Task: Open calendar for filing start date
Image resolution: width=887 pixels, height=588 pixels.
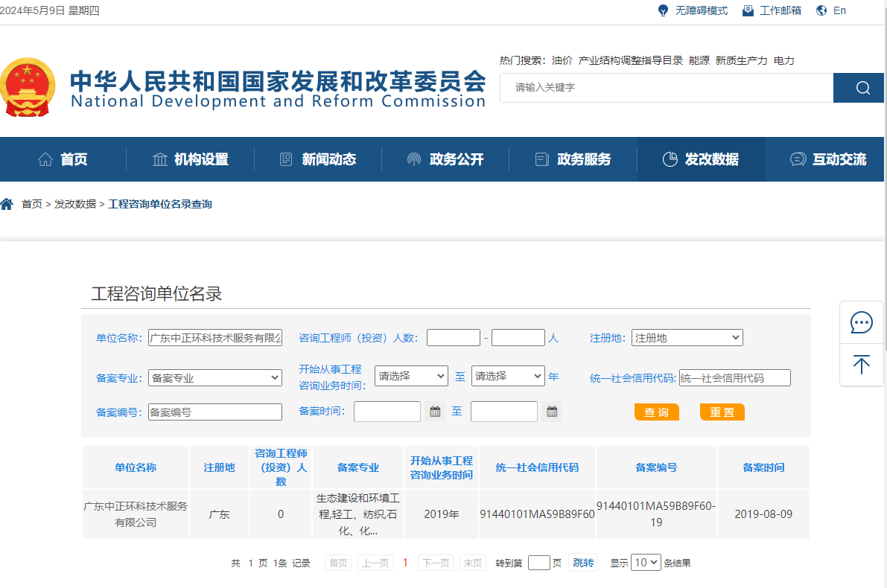Action: [435, 412]
